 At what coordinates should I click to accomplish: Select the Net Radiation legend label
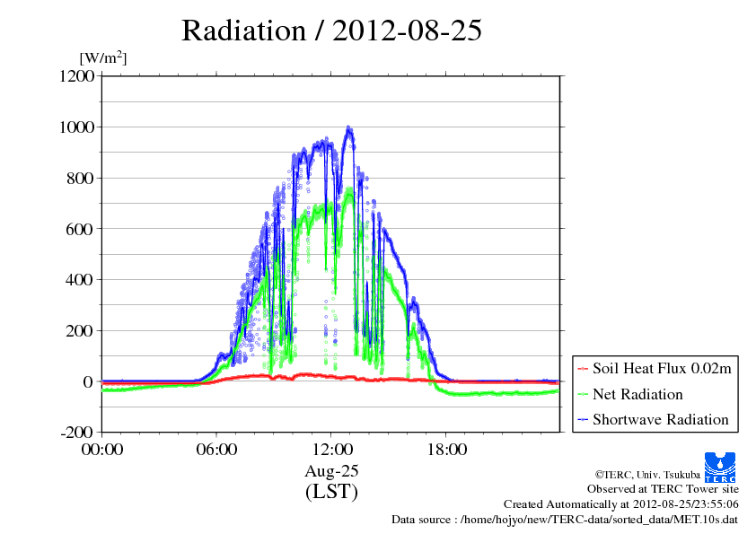click(x=637, y=395)
